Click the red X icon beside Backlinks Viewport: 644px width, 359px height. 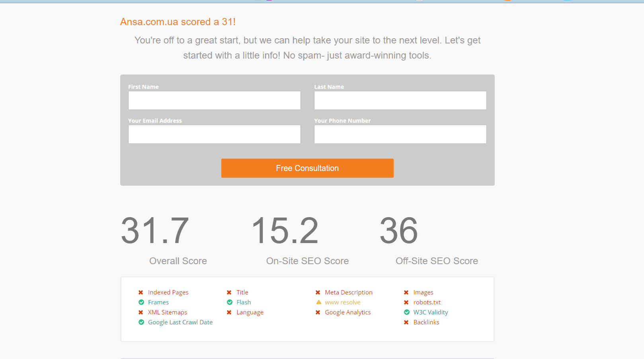(406, 322)
